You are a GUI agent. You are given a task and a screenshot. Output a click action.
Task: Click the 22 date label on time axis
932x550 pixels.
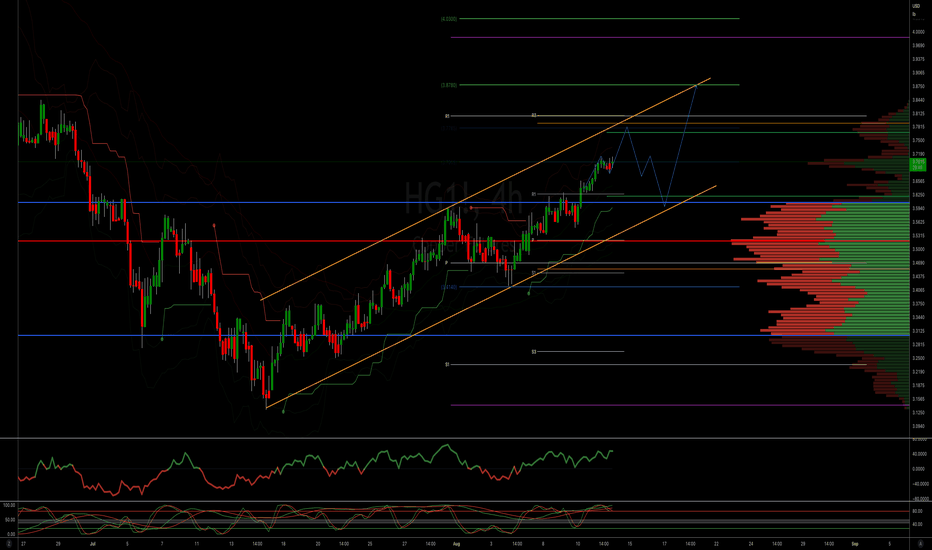click(x=716, y=544)
